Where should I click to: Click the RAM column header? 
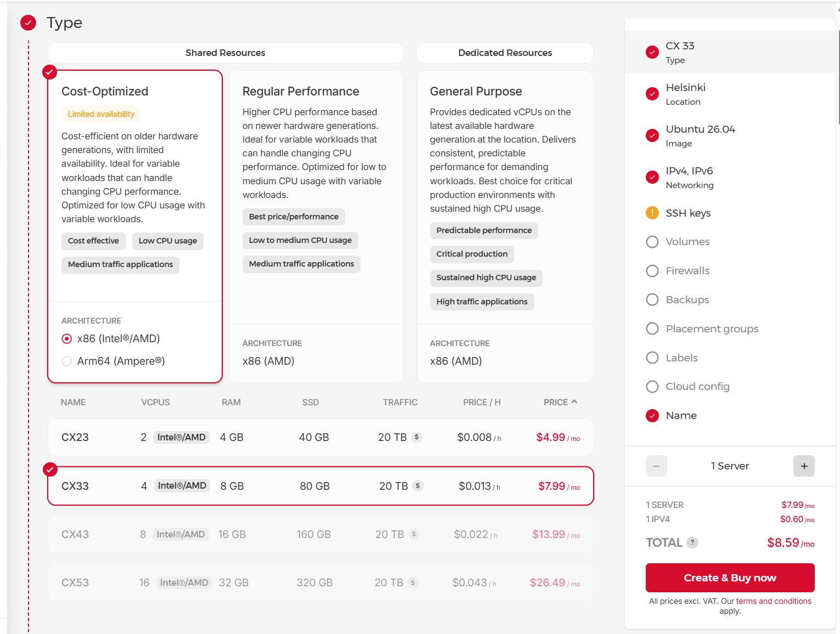click(231, 403)
